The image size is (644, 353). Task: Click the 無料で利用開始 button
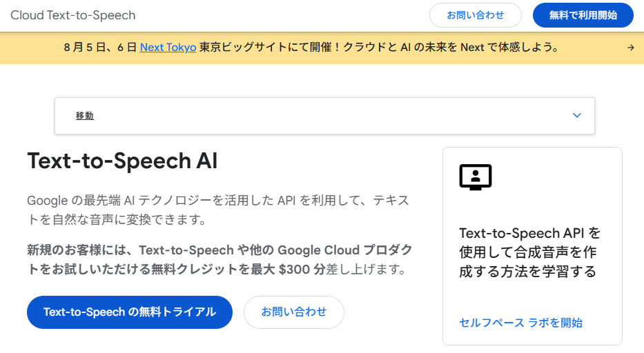(583, 15)
